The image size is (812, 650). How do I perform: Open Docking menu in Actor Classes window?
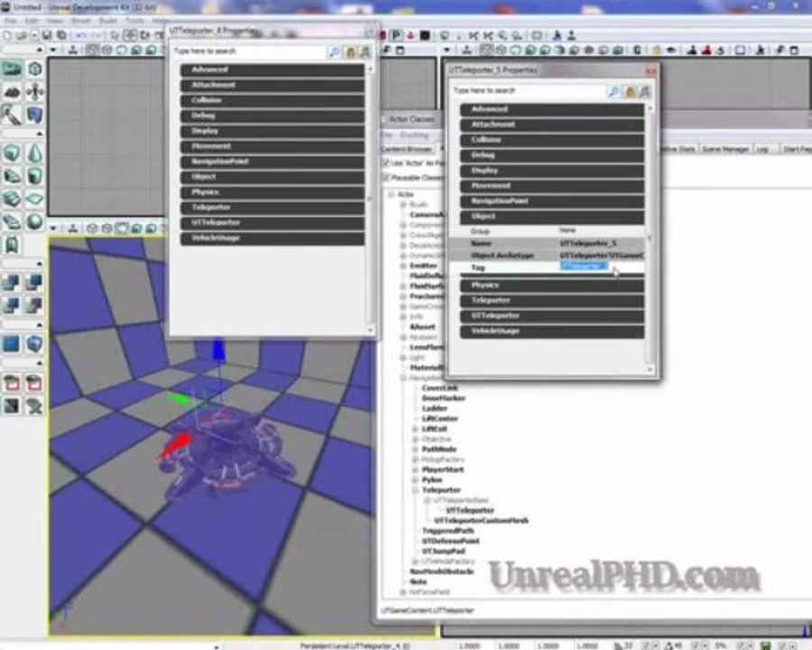click(x=415, y=135)
